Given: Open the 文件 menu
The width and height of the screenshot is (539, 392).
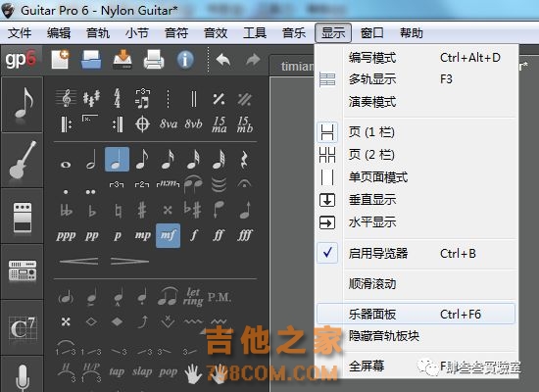Looking at the screenshot, I should [20, 33].
